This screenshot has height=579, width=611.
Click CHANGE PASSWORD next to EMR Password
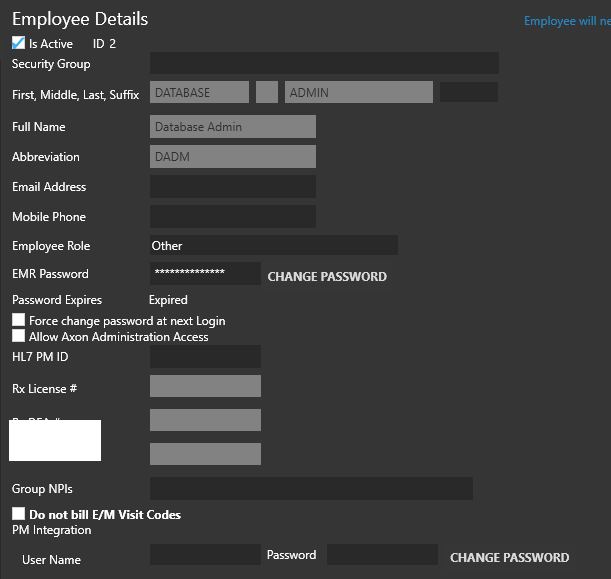point(327,276)
